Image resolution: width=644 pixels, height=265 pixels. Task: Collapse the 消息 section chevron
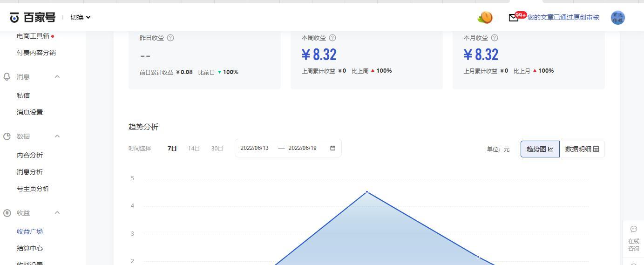tap(57, 76)
